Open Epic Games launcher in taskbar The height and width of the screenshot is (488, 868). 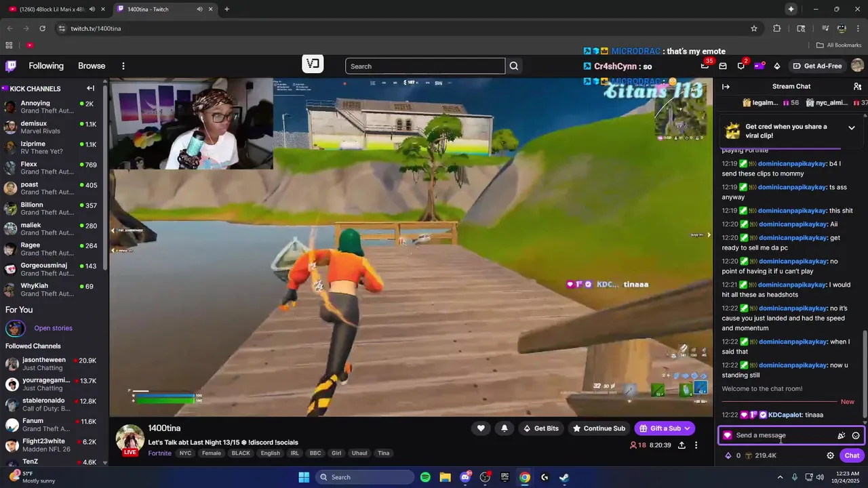(505, 477)
